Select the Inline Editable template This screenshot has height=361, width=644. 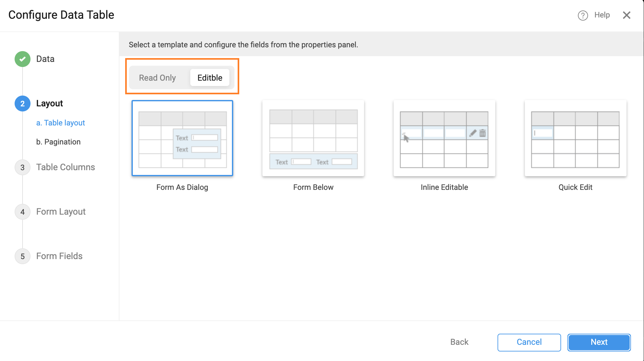(x=444, y=138)
